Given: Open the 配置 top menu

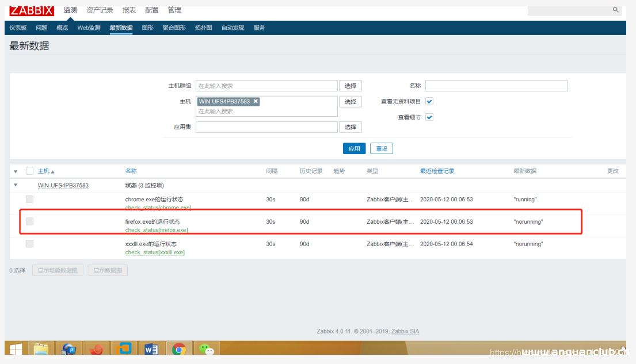Looking at the screenshot, I should pyautogui.click(x=152, y=10).
